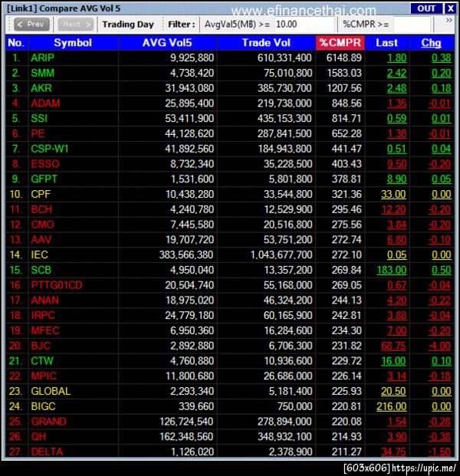This screenshot has width=460, height=476.
Task: Sort by the Last column header
Action: click(387, 43)
